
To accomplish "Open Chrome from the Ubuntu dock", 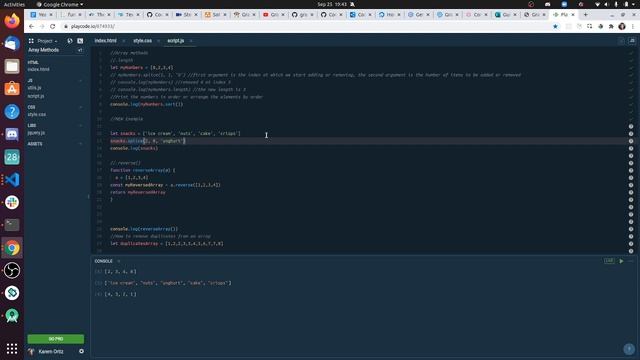I will 12,247.
